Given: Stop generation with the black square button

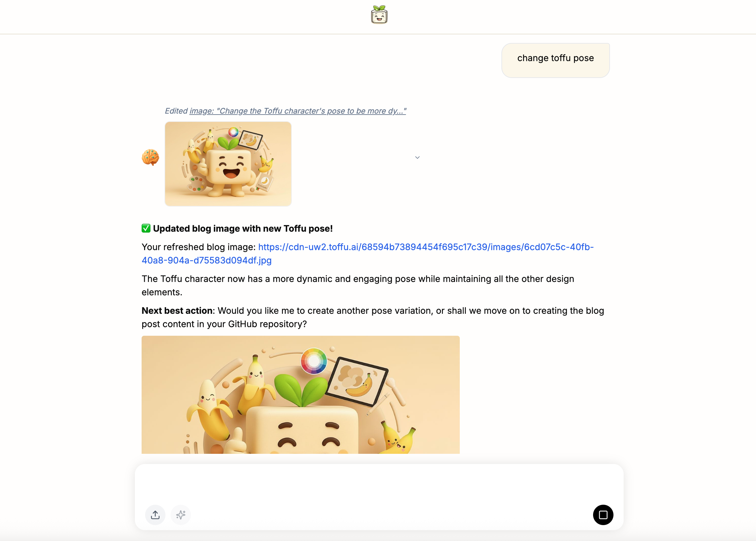Looking at the screenshot, I should (603, 515).
